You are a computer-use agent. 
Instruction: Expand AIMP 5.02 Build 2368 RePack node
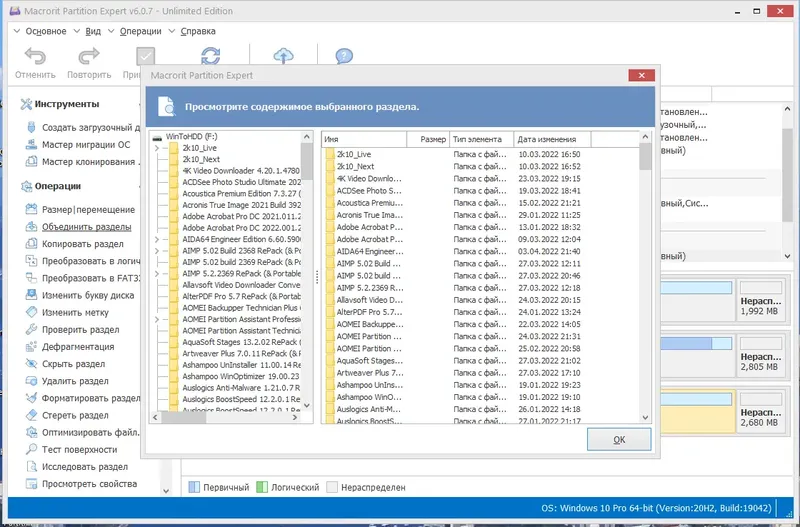[157, 250]
